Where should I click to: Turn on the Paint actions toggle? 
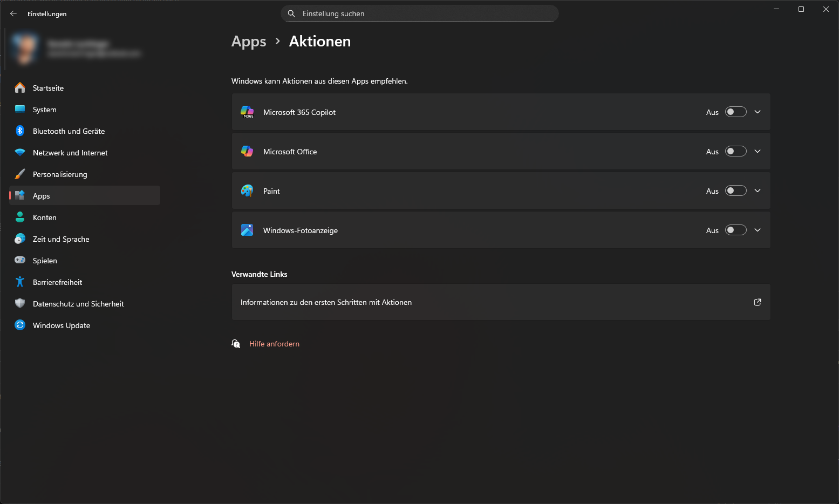tap(735, 191)
